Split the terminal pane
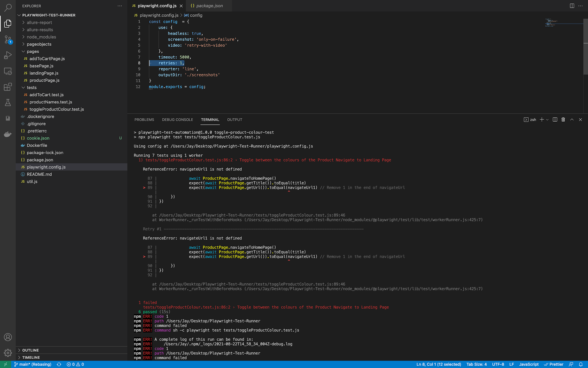 click(x=555, y=119)
